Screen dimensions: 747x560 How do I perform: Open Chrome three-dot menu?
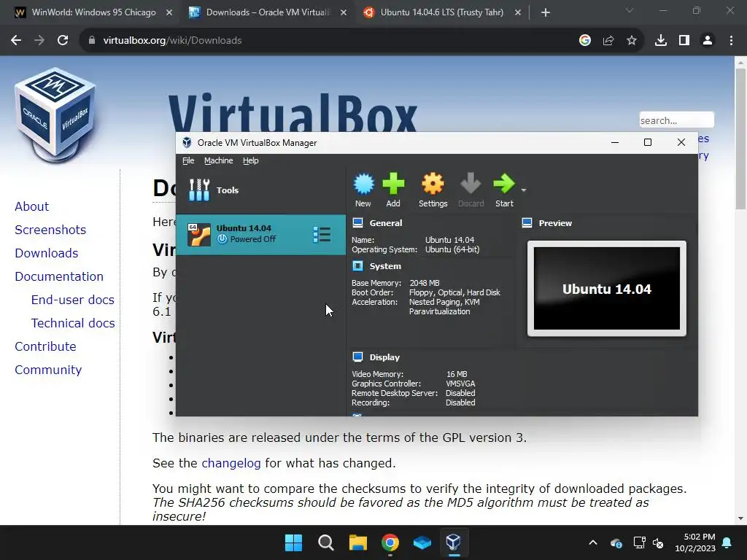coord(731,41)
